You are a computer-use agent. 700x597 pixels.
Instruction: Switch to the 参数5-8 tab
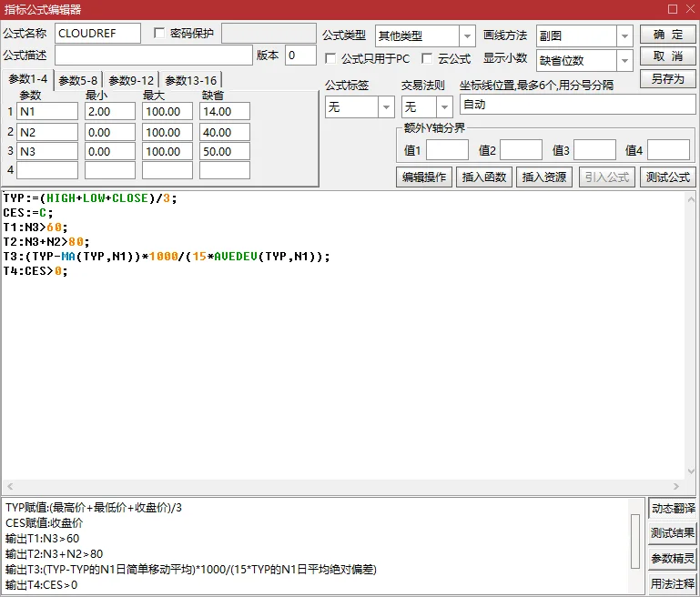point(78,81)
